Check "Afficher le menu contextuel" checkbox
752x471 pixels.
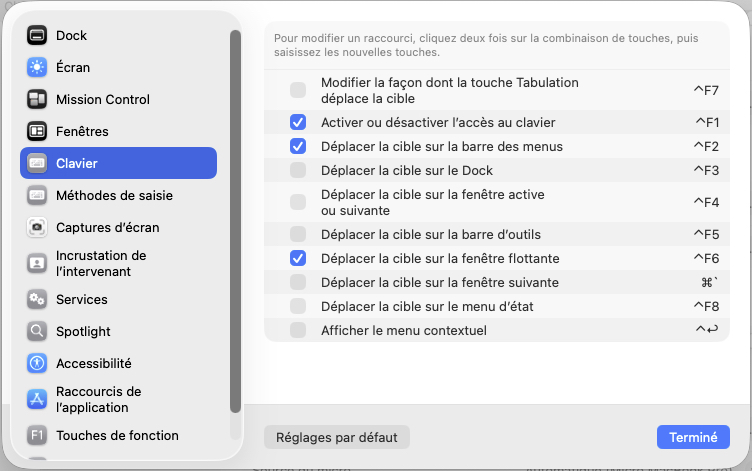pos(298,330)
